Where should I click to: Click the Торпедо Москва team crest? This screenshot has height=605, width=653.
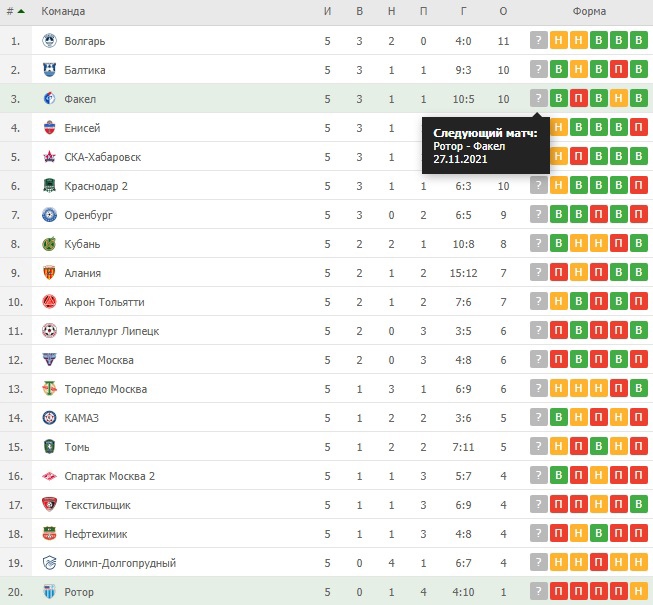point(50,389)
